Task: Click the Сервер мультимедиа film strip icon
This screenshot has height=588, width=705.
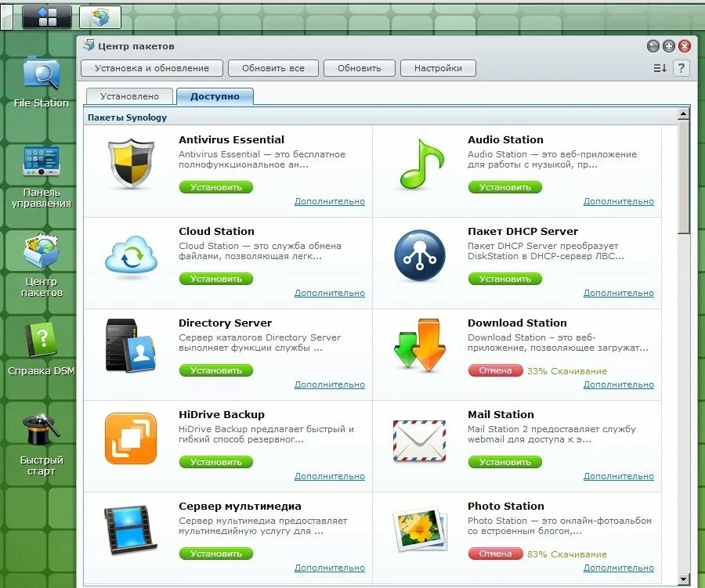Action: (x=131, y=529)
